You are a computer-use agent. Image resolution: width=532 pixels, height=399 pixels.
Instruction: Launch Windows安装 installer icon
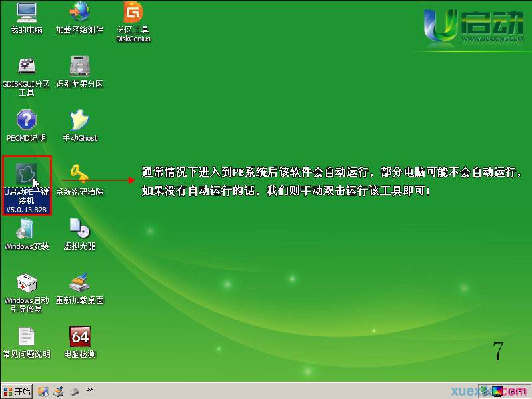pyautogui.click(x=26, y=228)
